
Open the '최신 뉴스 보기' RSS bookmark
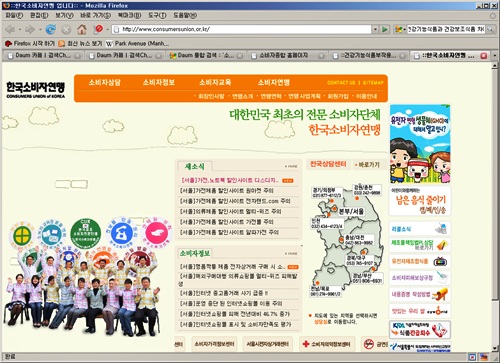(x=80, y=44)
